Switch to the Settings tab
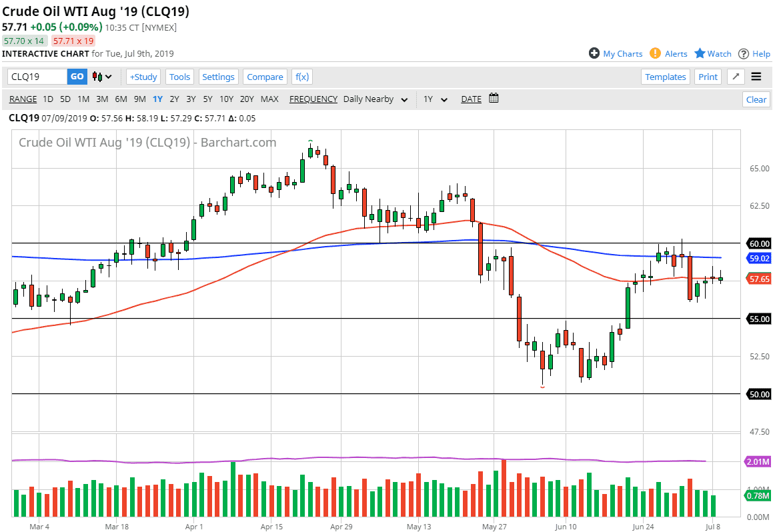This screenshot has width=777, height=532. click(x=219, y=77)
